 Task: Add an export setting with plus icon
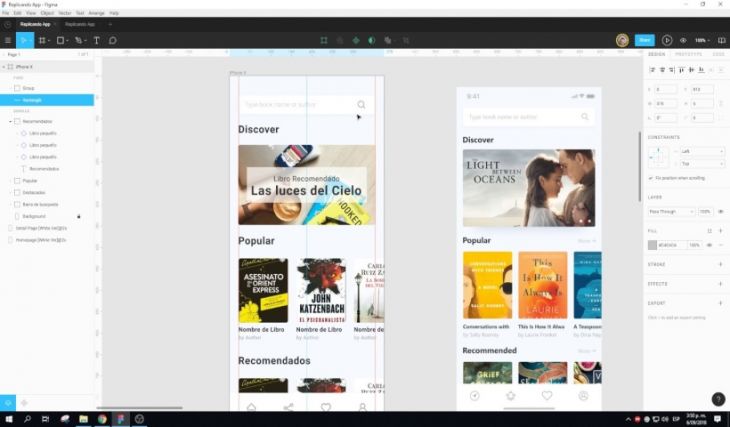tap(720, 303)
